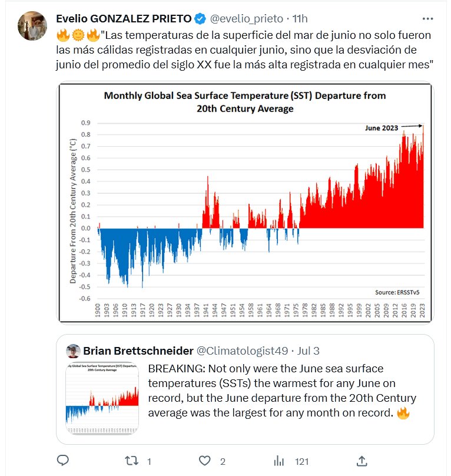
Task: Click the retweet count of 1
Action: pos(150,461)
